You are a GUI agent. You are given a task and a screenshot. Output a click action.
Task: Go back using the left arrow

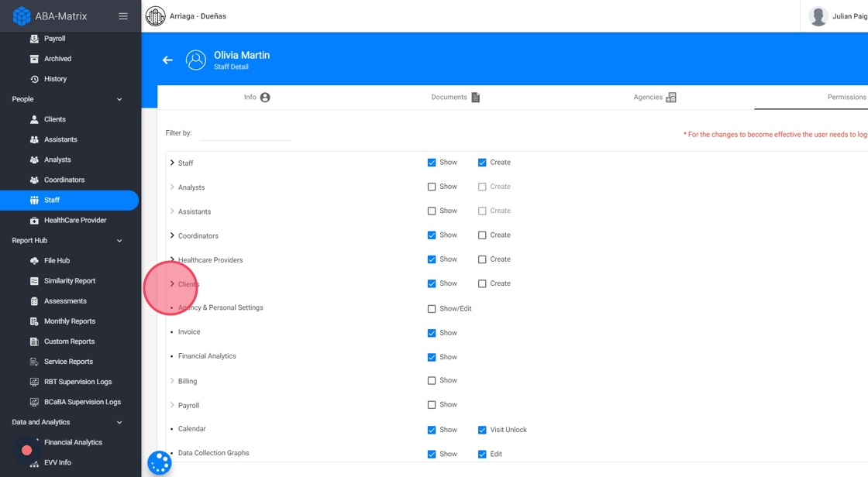(167, 60)
